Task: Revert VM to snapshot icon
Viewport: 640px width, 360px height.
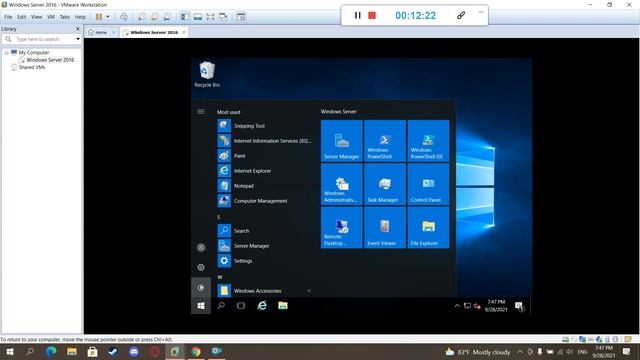Action: click(x=155, y=17)
